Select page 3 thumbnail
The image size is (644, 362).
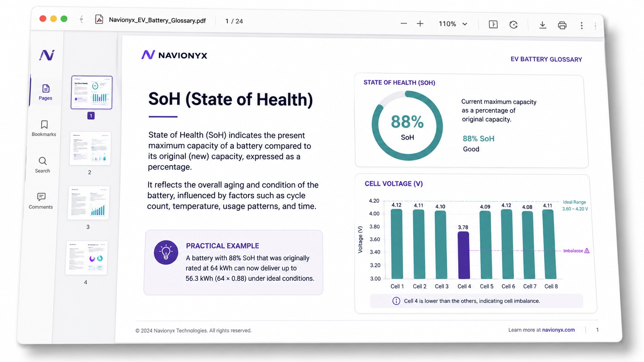pyautogui.click(x=89, y=203)
